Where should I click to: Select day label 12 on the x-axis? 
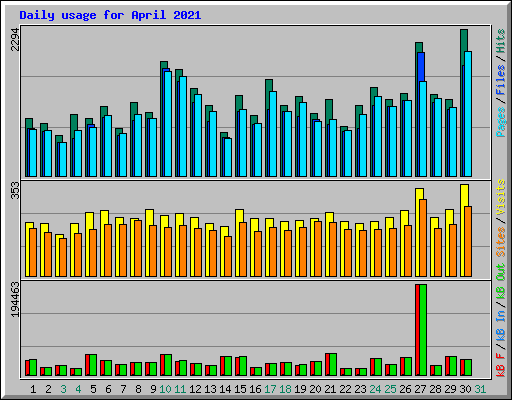point(195,389)
